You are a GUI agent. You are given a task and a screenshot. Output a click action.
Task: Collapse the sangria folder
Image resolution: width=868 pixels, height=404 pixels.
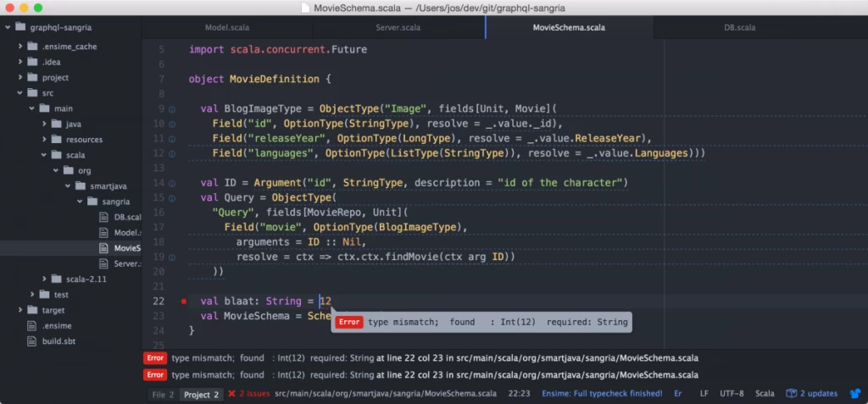tap(80, 202)
